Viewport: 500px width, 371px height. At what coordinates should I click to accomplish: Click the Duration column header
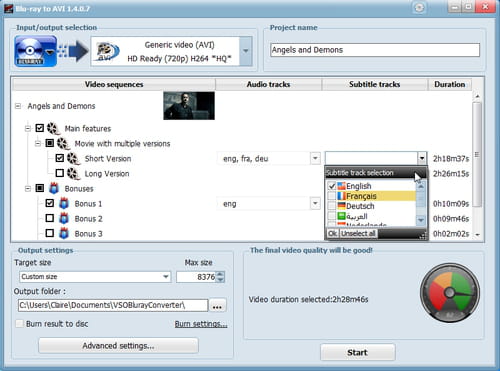tap(449, 84)
